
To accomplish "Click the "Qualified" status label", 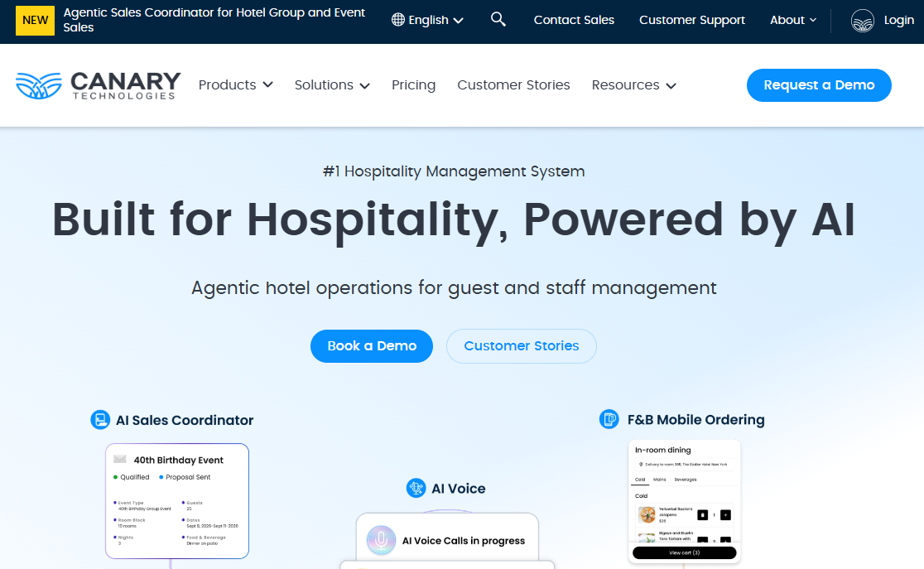I will [135, 477].
